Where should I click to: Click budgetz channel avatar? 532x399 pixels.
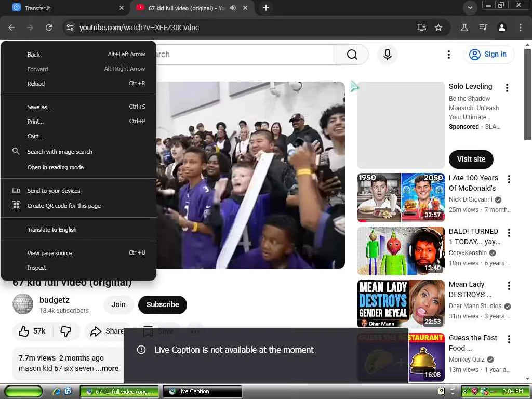coord(23,304)
